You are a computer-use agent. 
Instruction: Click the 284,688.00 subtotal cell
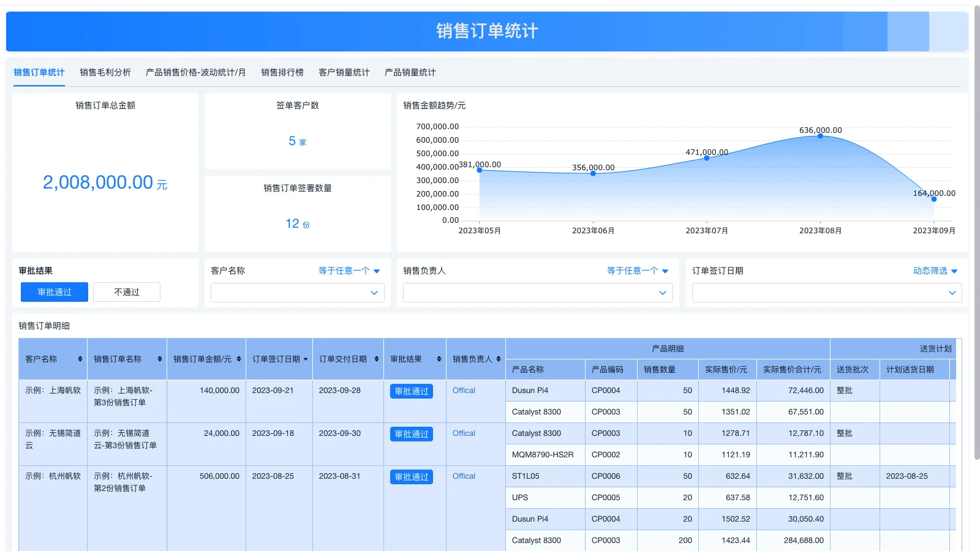[793, 541]
